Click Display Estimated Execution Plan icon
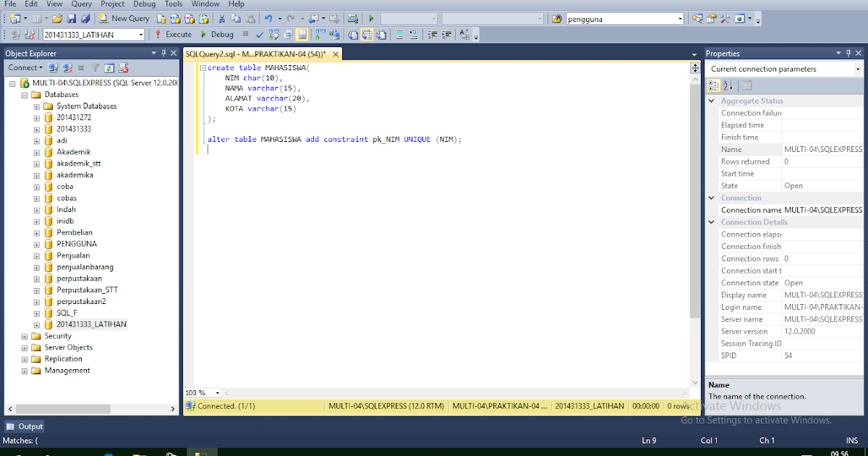 tap(274, 34)
